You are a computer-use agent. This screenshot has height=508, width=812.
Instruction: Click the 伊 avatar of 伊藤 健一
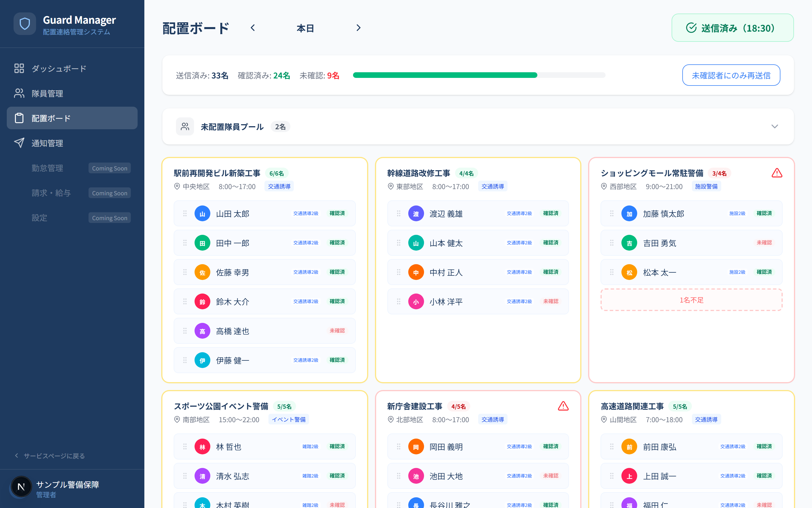[x=202, y=360]
